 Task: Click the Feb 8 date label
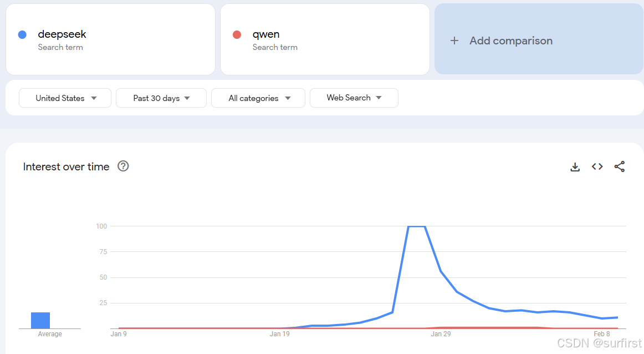[601, 334]
